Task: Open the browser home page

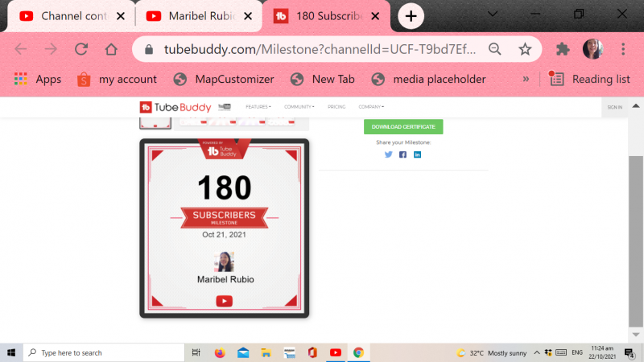Action: pyautogui.click(x=111, y=49)
